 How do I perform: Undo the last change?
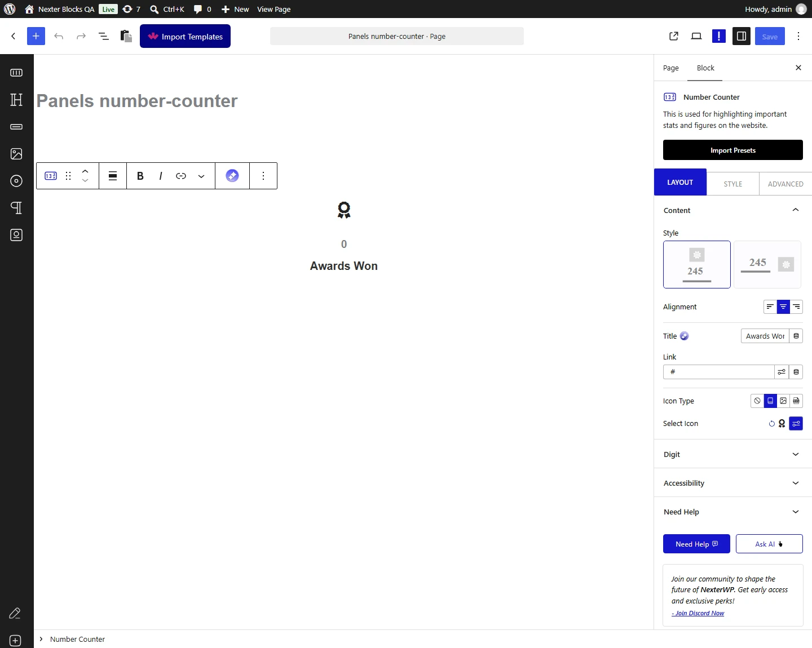[x=59, y=36]
